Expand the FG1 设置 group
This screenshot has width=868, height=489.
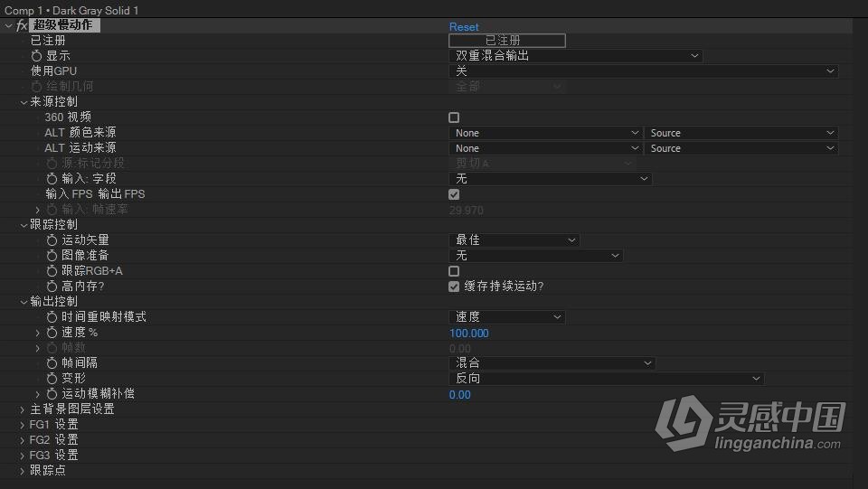click(x=22, y=425)
